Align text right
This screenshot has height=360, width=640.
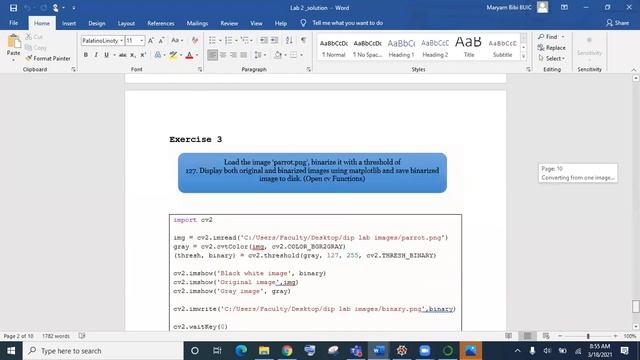click(233, 55)
